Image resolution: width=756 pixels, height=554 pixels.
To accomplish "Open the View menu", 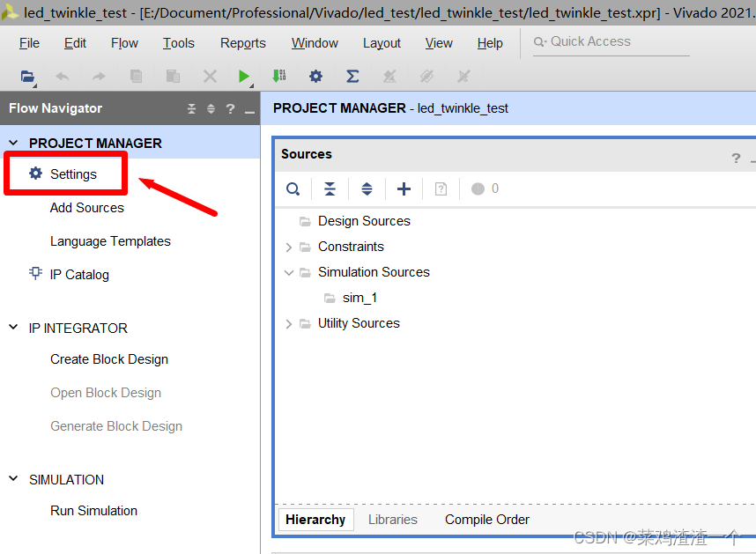I will 439,43.
